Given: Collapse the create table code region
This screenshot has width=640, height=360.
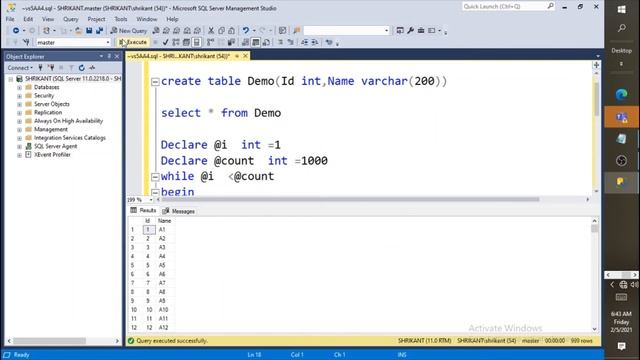Looking at the screenshot, I should pyautogui.click(x=155, y=82).
